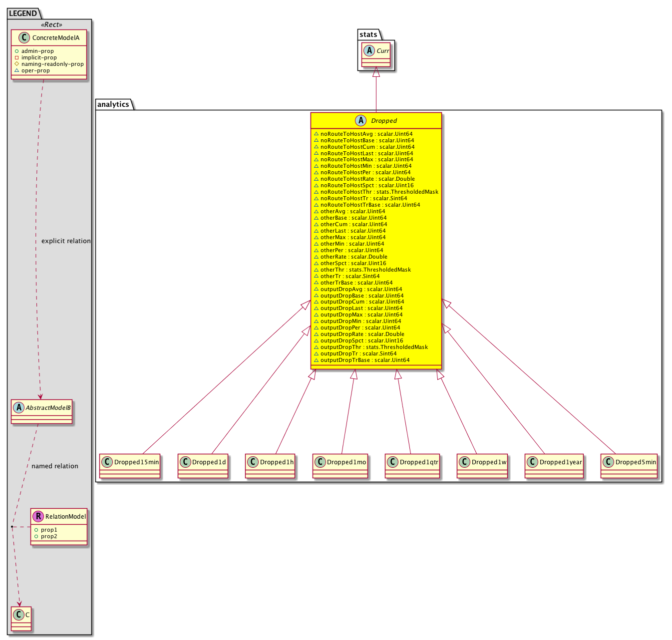Click the Dropped1mo class name
Image resolution: width=672 pixels, height=640 pixels.
click(x=346, y=462)
